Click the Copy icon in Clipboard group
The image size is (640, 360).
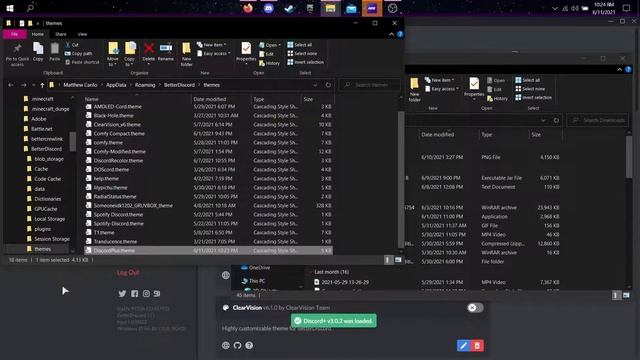[x=38, y=48]
